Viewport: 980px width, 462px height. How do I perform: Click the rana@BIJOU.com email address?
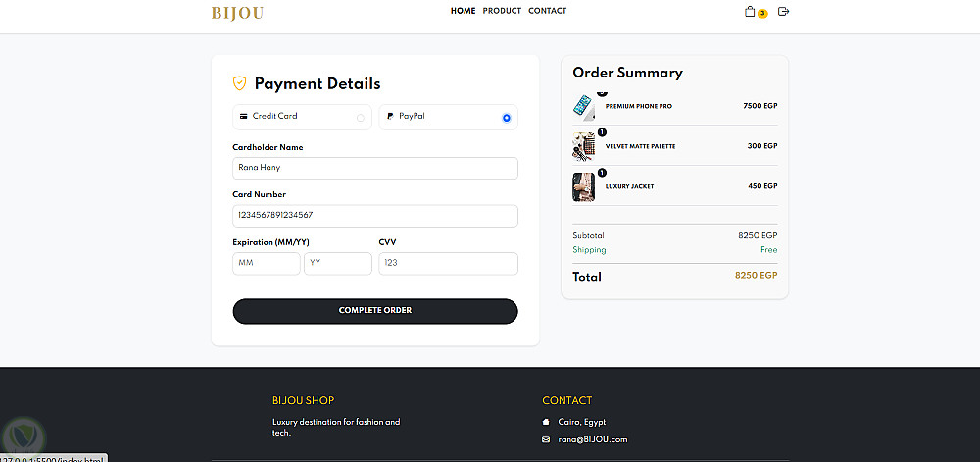593,440
